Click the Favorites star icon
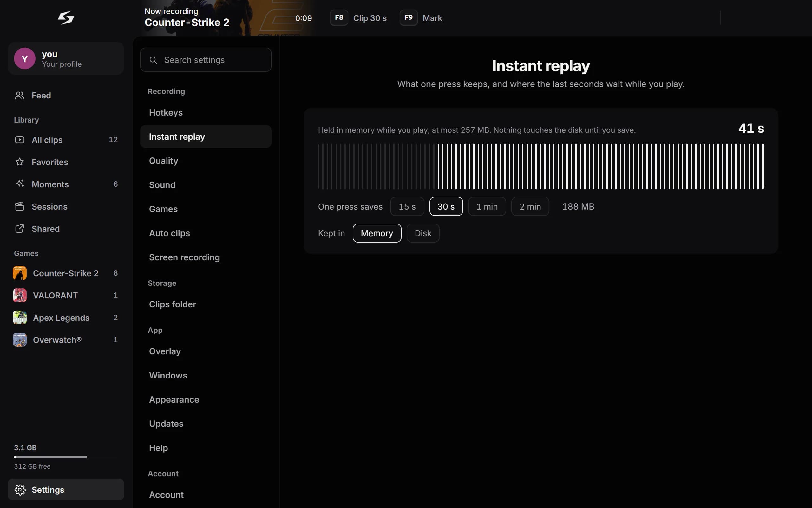 pos(19,162)
